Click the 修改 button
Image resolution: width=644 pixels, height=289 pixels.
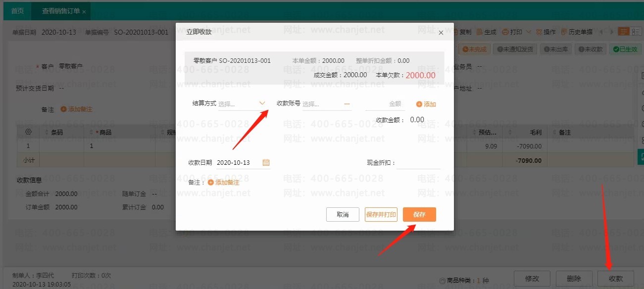coord(533,279)
